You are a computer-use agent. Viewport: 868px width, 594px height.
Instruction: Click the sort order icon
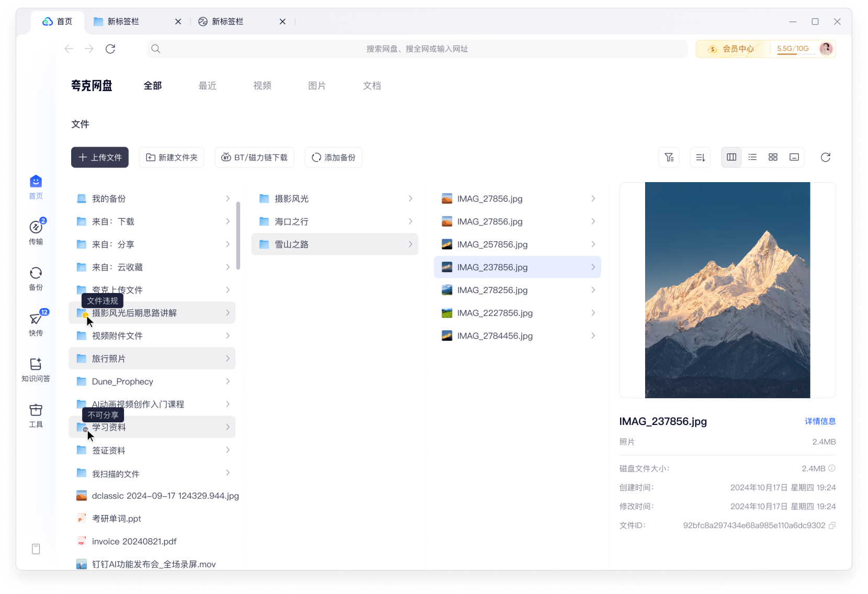[700, 158]
